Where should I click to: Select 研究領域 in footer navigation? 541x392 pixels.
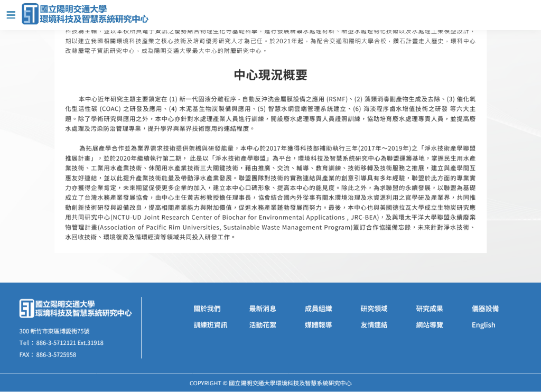(374, 309)
